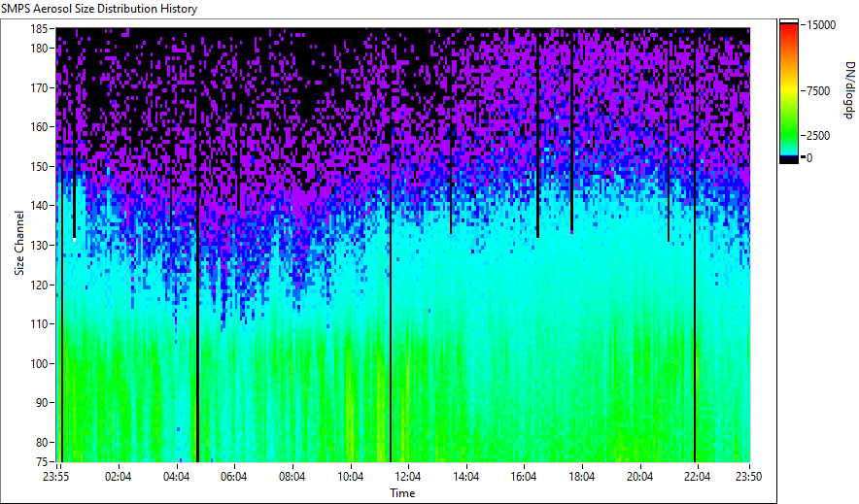Click the 130 size channel axis value
The height and width of the screenshot is (504, 859).
coord(41,245)
